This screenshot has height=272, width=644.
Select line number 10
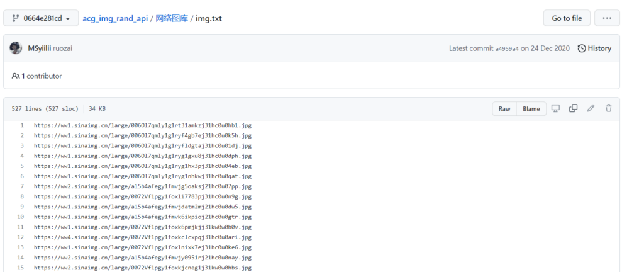pyautogui.click(x=21, y=217)
